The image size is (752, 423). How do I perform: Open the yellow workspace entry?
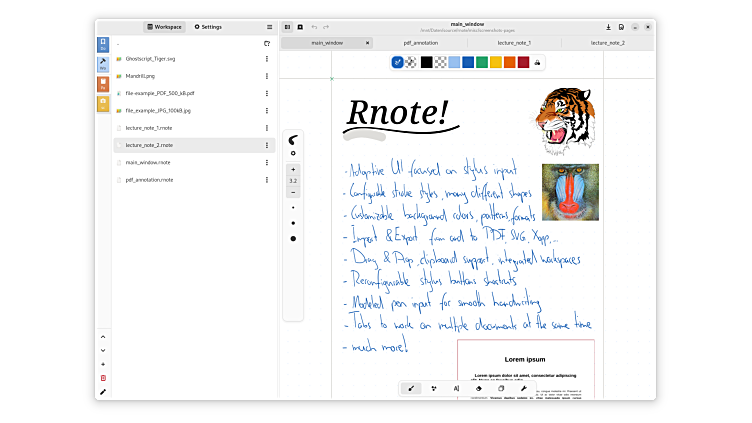[103, 104]
